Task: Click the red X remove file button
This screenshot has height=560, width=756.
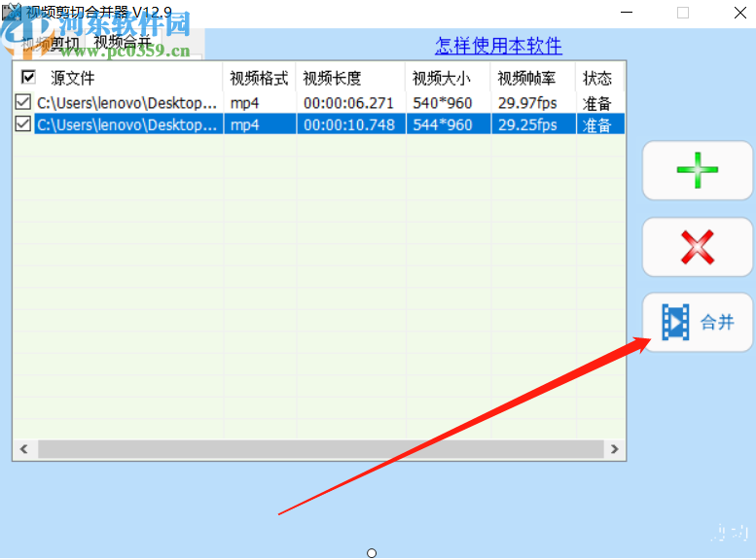Action: click(698, 247)
